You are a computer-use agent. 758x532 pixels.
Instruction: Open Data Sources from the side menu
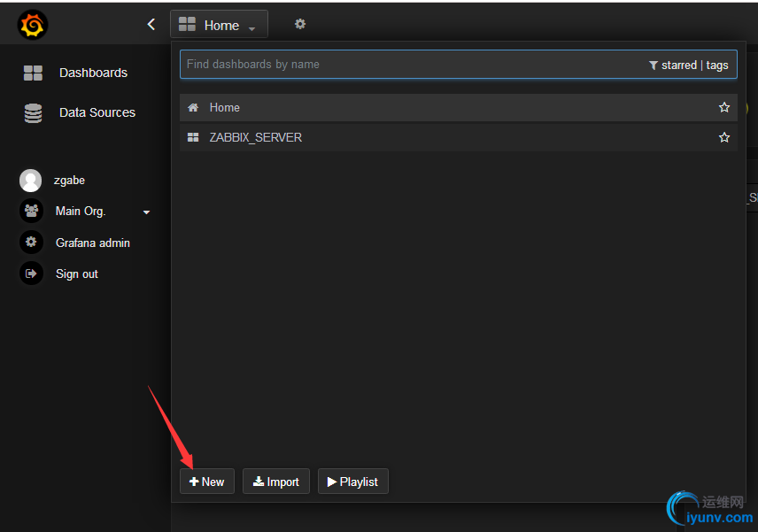point(97,112)
